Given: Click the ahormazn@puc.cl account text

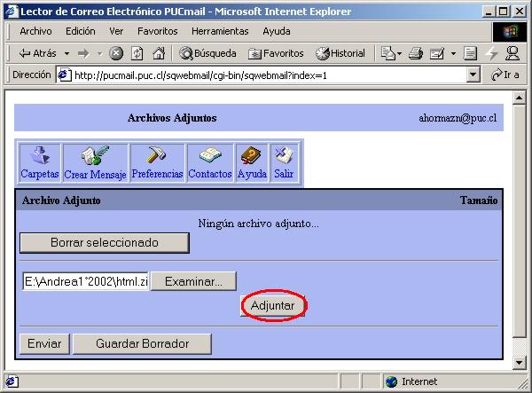Looking at the screenshot, I should [x=458, y=118].
